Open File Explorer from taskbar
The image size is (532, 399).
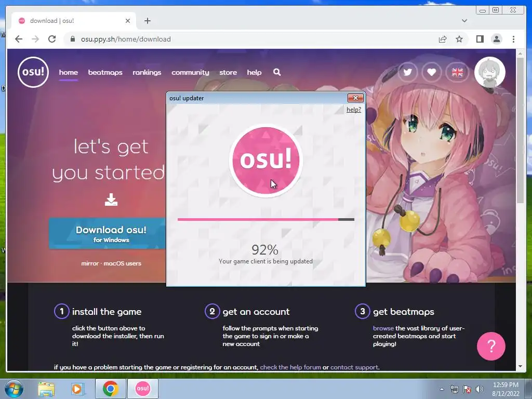point(46,389)
